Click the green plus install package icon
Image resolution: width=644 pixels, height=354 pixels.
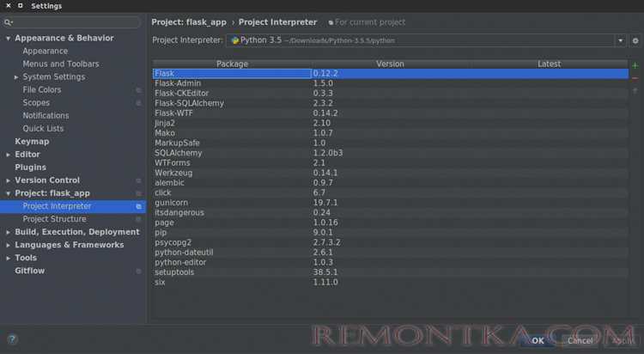(635, 65)
